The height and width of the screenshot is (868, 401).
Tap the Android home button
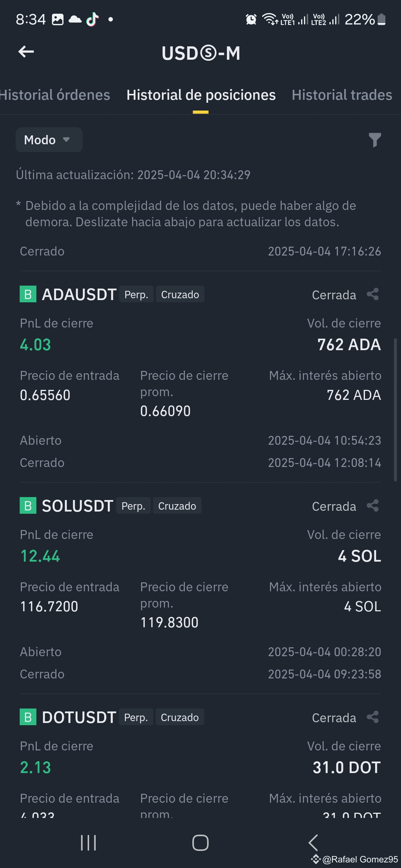pyautogui.click(x=200, y=843)
